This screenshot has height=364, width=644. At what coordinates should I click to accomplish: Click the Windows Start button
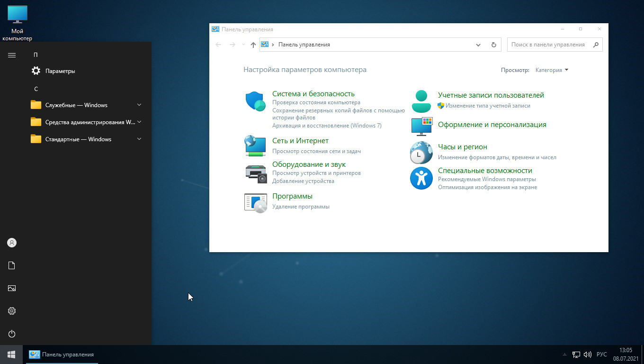[x=12, y=355]
